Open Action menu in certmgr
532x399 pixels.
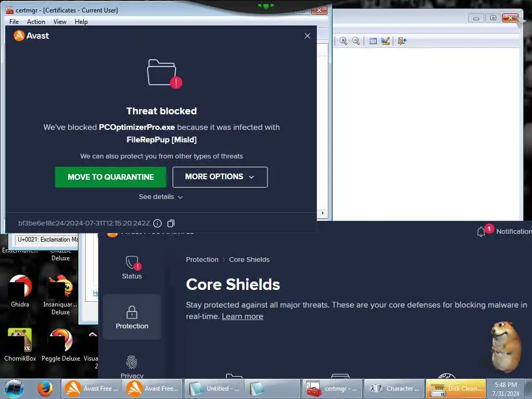[x=36, y=22]
